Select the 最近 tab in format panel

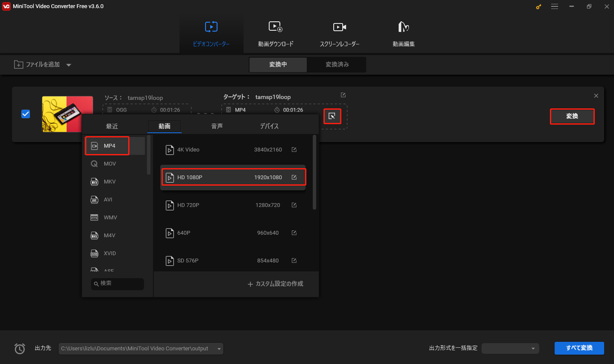click(112, 126)
